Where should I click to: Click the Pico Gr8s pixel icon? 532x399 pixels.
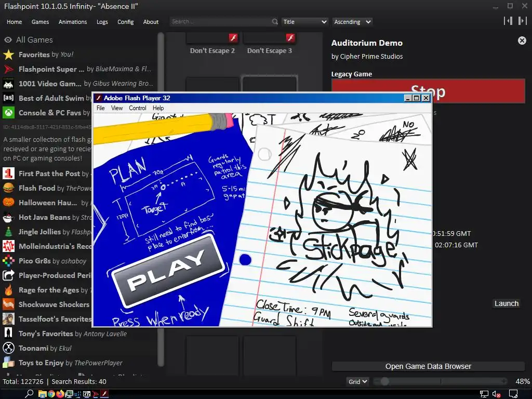(x=8, y=261)
